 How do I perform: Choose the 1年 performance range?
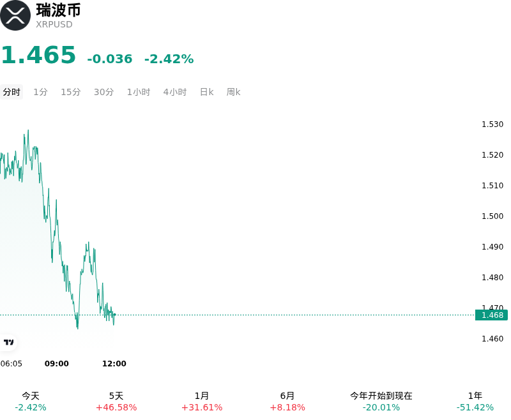tap(475, 401)
